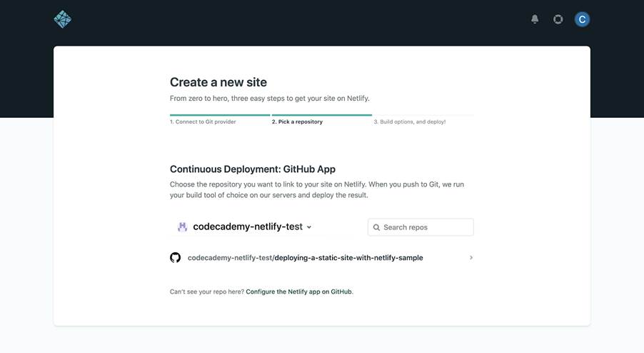Open the user avatar "C" menu
Image resolution: width=644 pixels, height=353 pixels.
[582, 19]
